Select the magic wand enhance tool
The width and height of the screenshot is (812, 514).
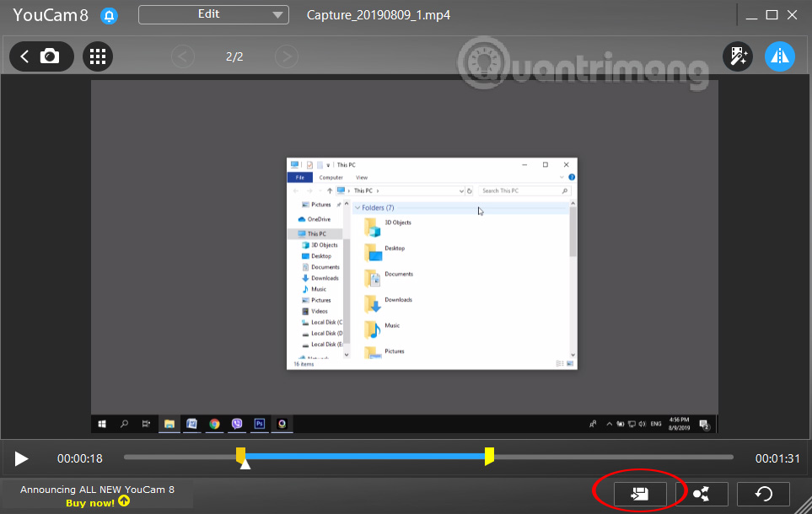click(x=738, y=56)
